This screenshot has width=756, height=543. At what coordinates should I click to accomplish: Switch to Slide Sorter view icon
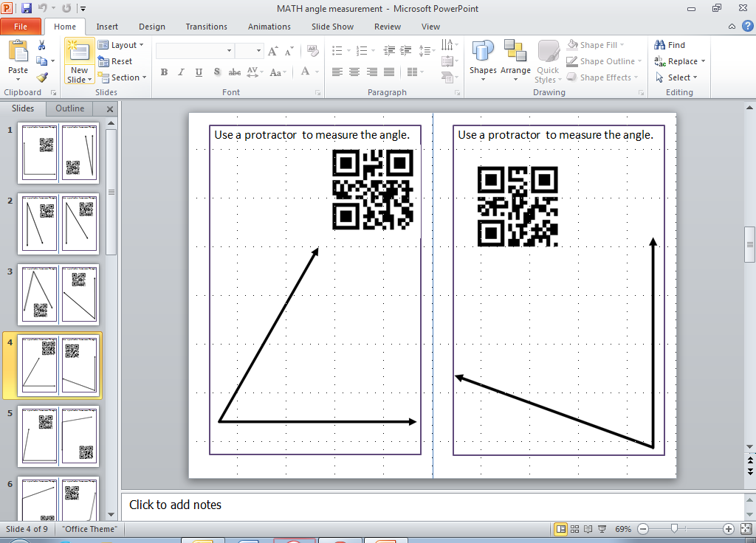click(x=574, y=529)
